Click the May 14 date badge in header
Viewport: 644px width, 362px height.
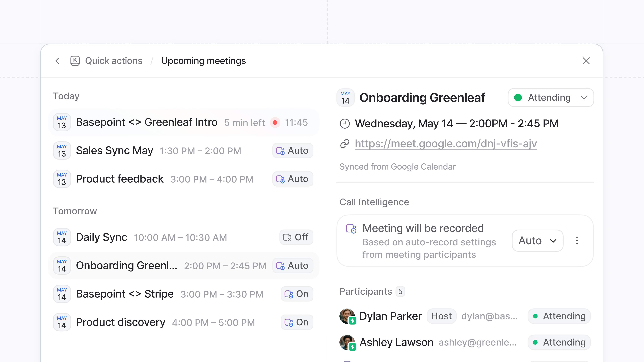[345, 97]
